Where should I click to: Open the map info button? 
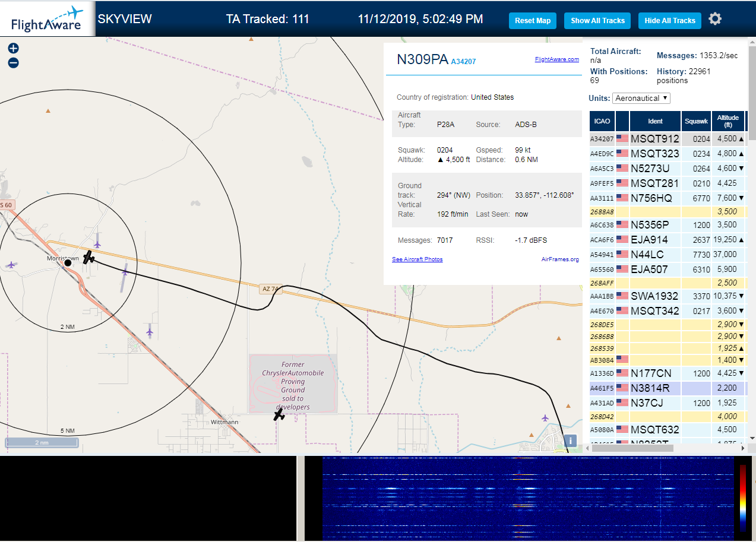pyautogui.click(x=570, y=440)
